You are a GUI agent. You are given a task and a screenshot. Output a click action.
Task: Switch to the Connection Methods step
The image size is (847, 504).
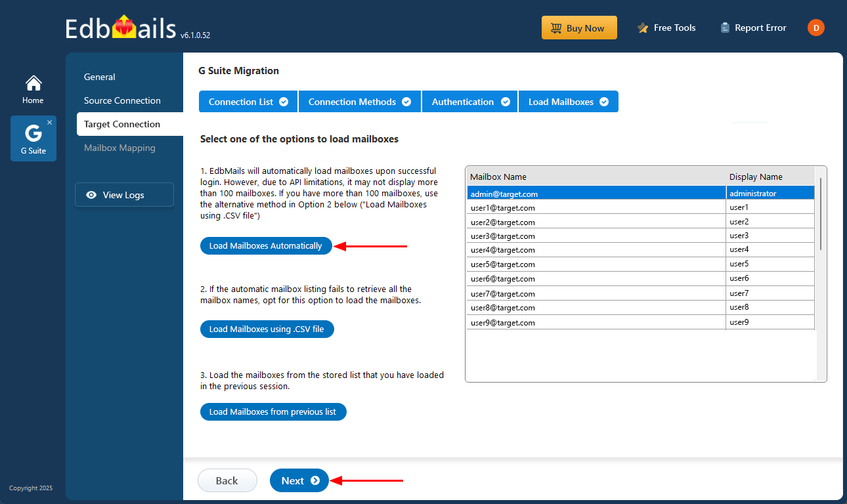359,102
